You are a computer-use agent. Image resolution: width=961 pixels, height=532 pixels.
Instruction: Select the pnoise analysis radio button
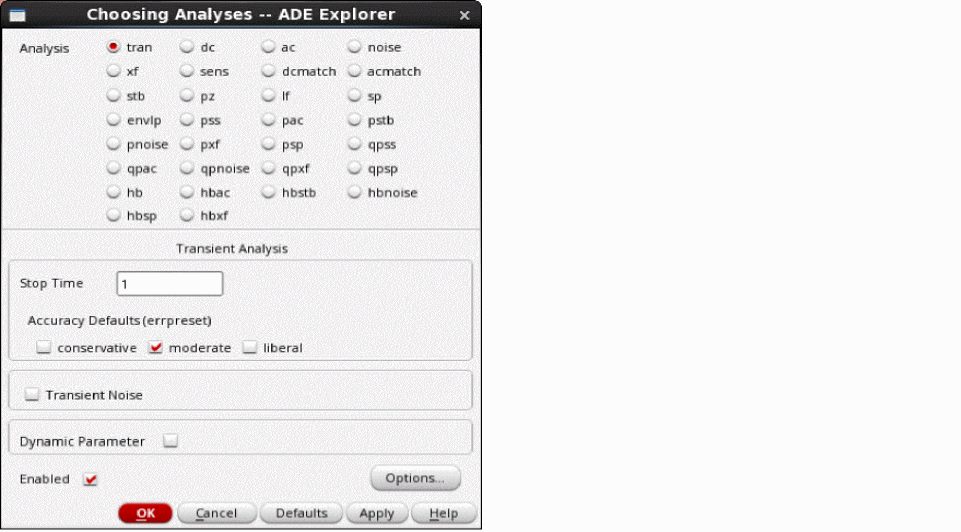coord(113,144)
